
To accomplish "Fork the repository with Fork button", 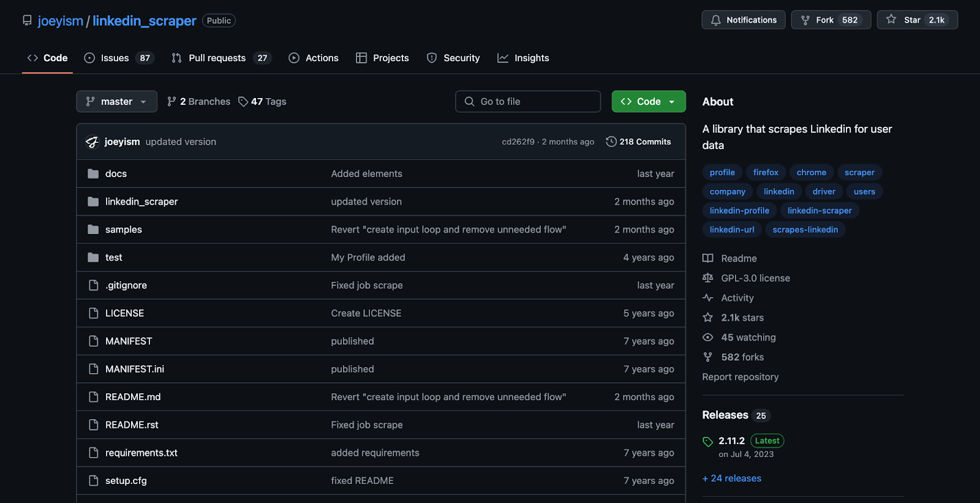I will [831, 20].
